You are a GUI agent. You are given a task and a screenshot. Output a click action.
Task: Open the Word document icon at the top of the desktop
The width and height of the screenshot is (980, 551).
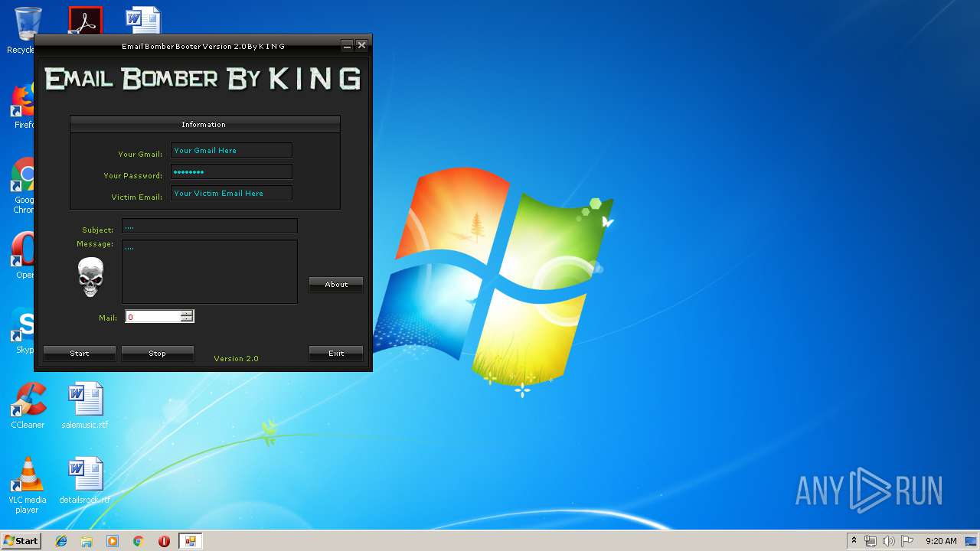pyautogui.click(x=144, y=20)
